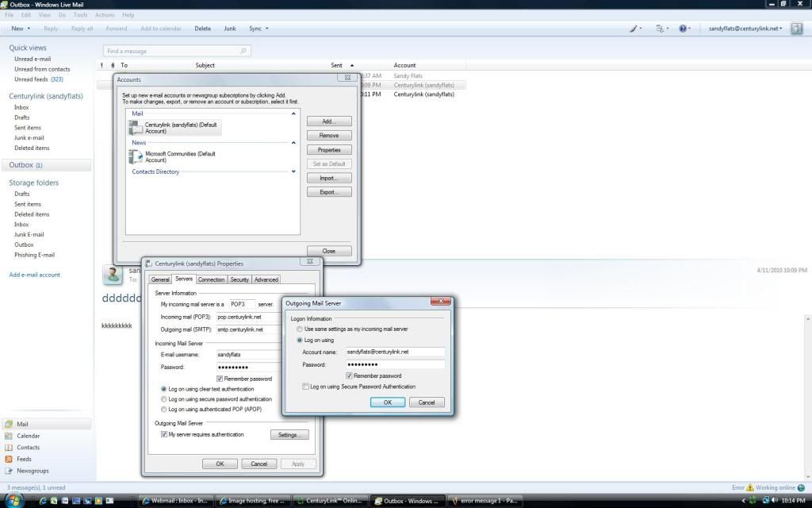Toggle Remember password in Outgoing Mail Server dialog
Image resolution: width=812 pixels, height=508 pixels.
(x=349, y=375)
